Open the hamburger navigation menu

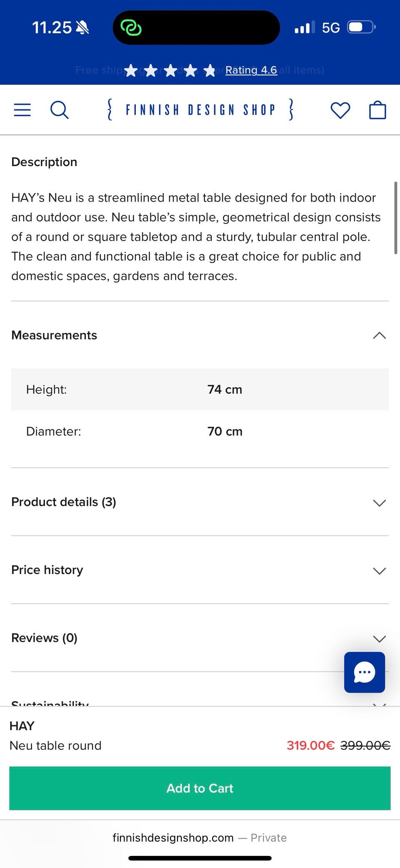tap(22, 110)
